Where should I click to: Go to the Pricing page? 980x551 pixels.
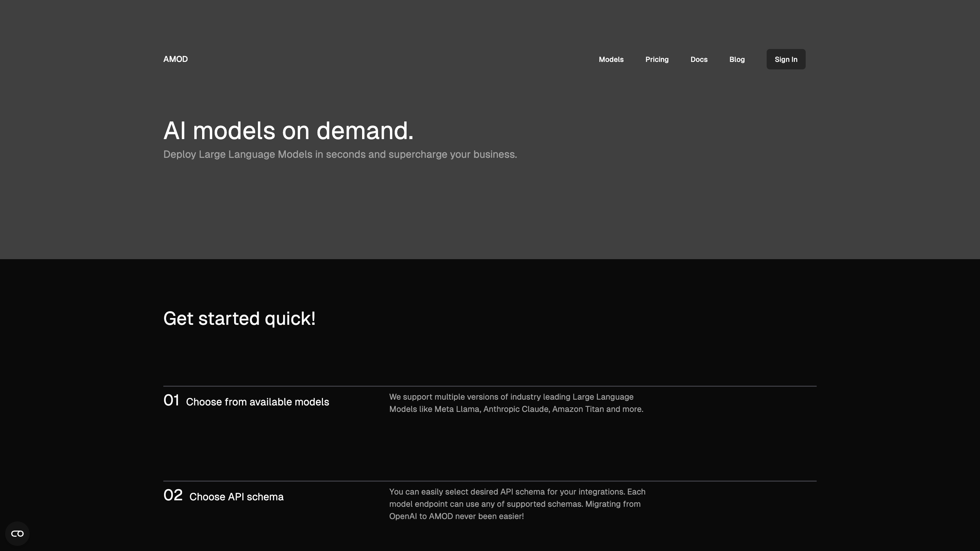tap(657, 59)
